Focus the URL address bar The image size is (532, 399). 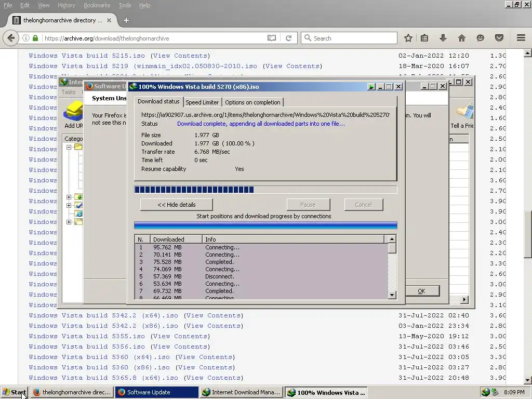[155, 38]
